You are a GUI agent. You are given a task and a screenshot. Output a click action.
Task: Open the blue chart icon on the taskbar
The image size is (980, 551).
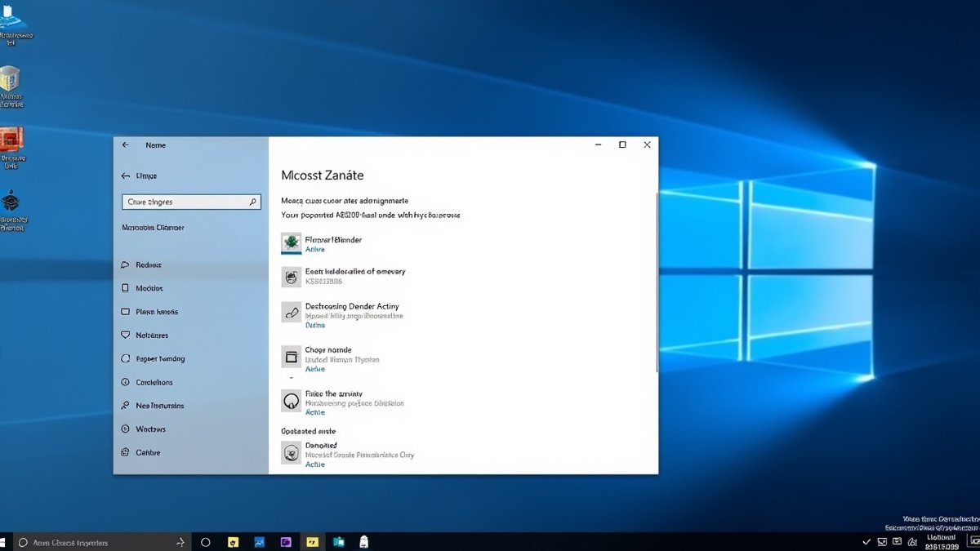click(259, 542)
